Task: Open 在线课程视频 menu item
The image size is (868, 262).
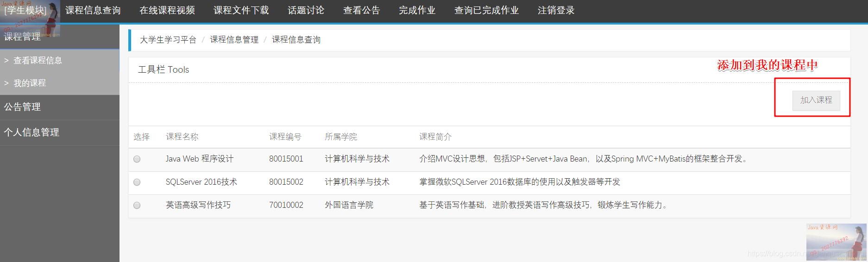Action: (x=167, y=10)
